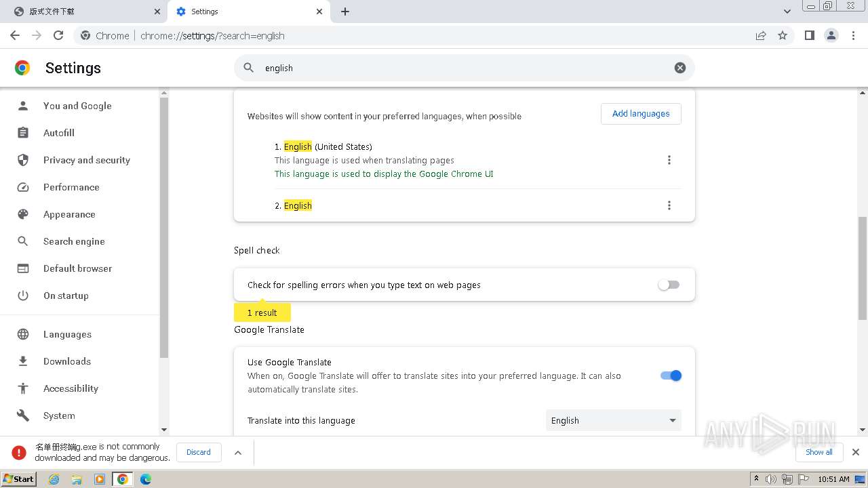Click the Add languages button
The width and height of the screenshot is (868, 488).
click(x=640, y=114)
